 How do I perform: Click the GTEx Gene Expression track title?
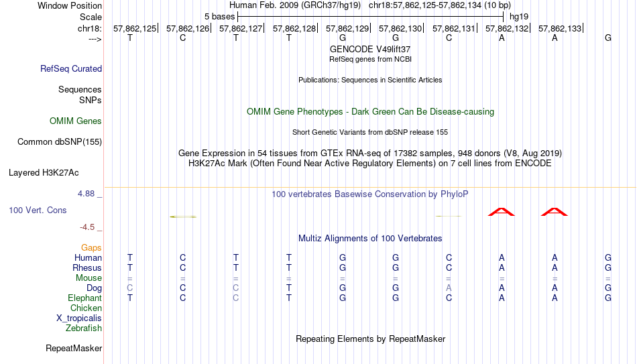(x=370, y=153)
